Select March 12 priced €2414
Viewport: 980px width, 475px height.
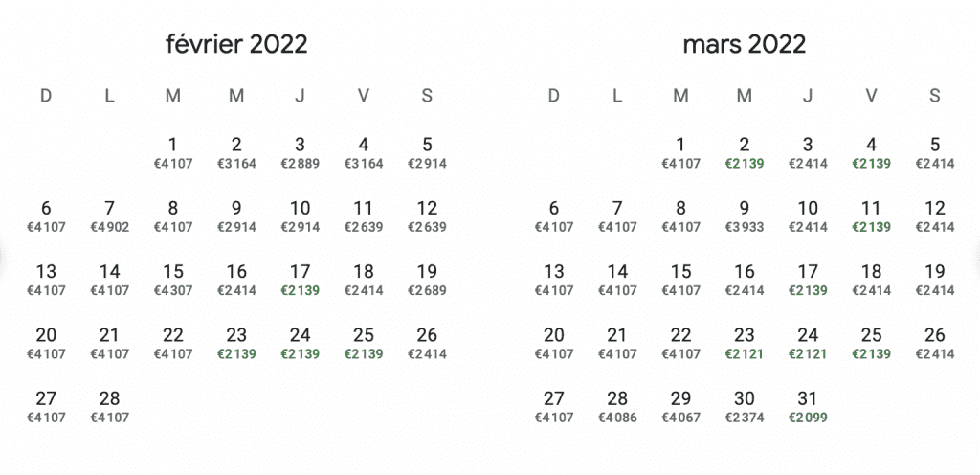coord(935,216)
